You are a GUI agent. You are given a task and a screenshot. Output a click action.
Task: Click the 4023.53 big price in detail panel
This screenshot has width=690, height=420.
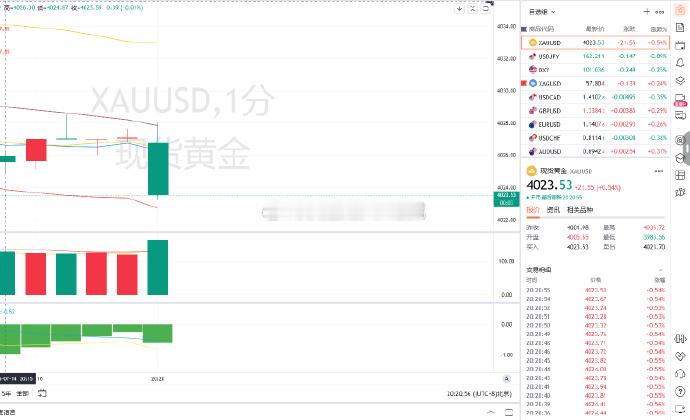549,185
